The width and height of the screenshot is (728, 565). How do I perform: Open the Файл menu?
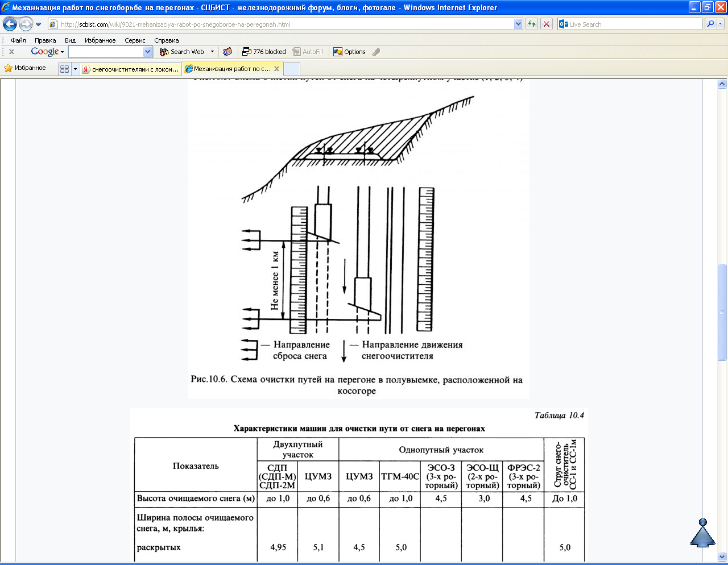click(18, 40)
